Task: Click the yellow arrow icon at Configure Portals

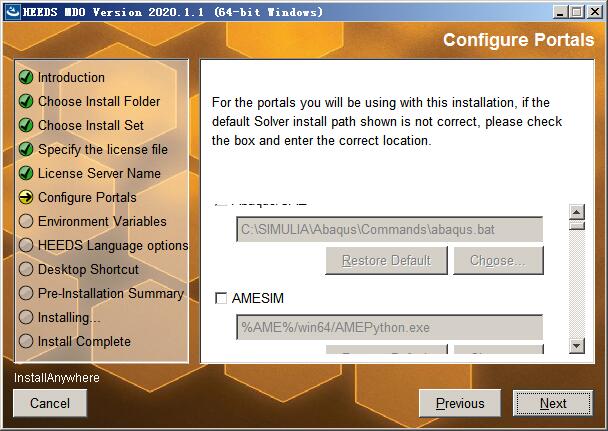Action: pyautogui.click(x=26, y=197)
